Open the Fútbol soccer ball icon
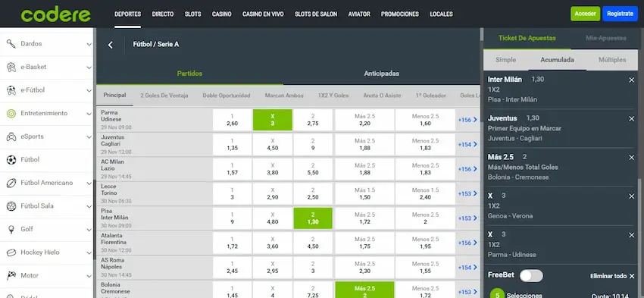 click(11, 159)
